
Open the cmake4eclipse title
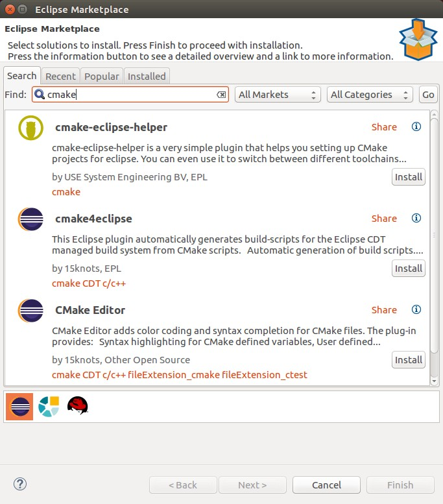point(93,219)
